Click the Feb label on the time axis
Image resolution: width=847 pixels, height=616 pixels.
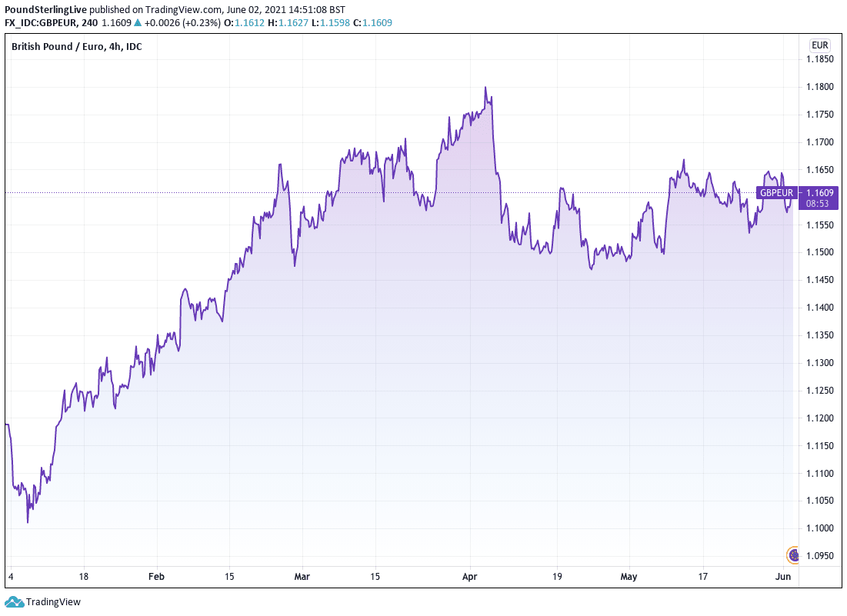(x=156, y=577)
